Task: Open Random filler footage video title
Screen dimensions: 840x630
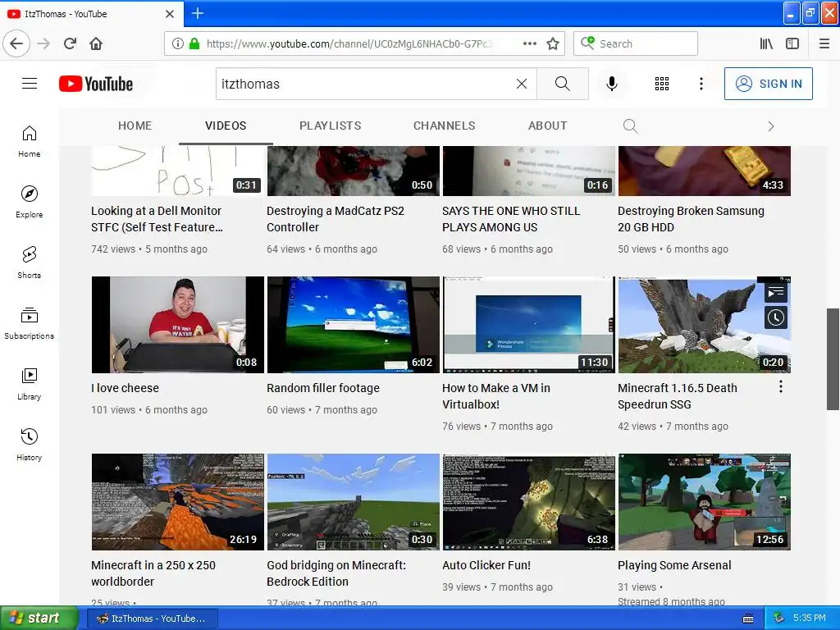Action: (323, 388)
